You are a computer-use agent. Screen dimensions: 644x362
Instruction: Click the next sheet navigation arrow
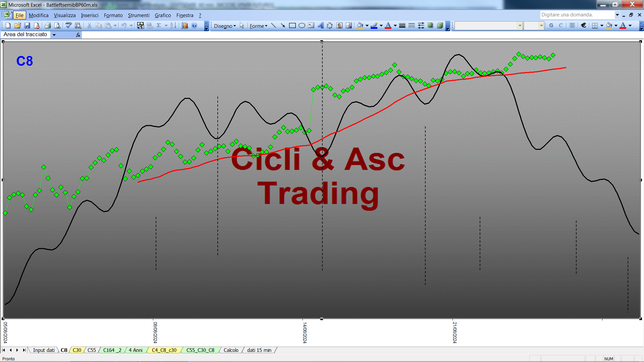point(17,350)
